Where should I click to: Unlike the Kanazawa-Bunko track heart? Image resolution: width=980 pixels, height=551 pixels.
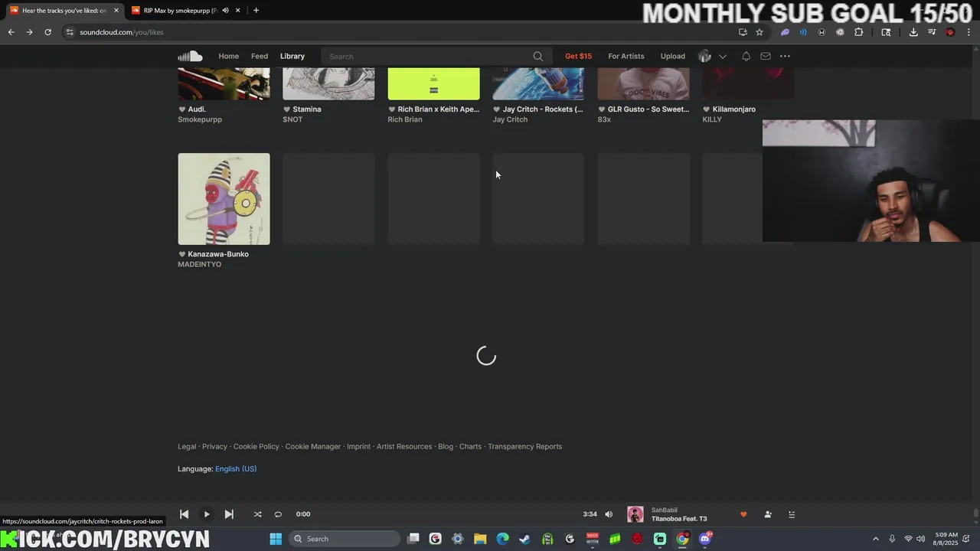pos(182,254)
